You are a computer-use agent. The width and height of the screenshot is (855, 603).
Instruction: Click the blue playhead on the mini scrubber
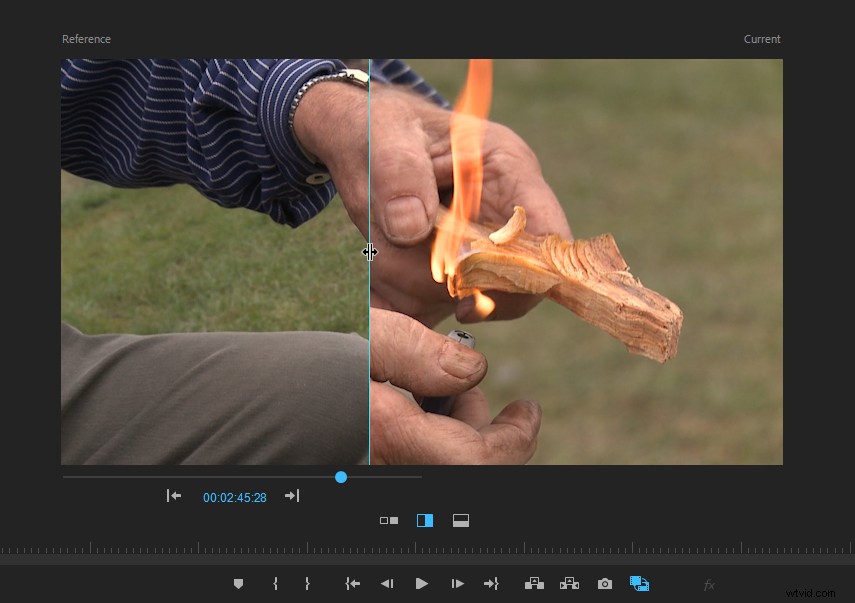click(x=341, y=477)
